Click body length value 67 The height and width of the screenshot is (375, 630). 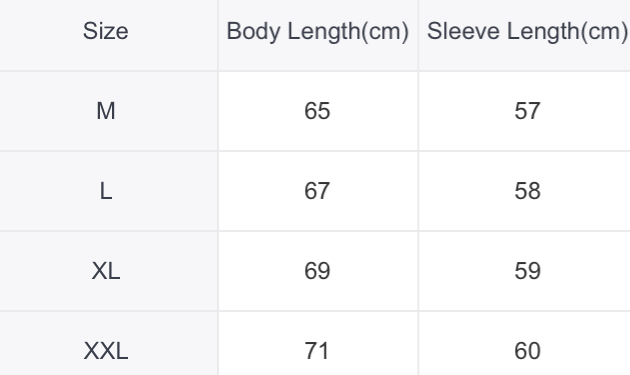point(317,191)
